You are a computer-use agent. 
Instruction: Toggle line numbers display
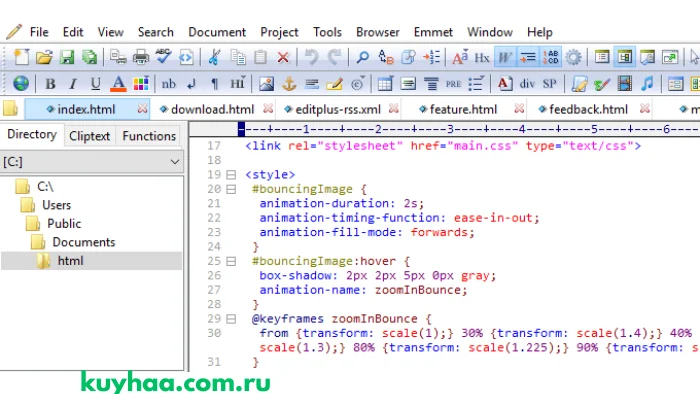[x=550, y=57]
